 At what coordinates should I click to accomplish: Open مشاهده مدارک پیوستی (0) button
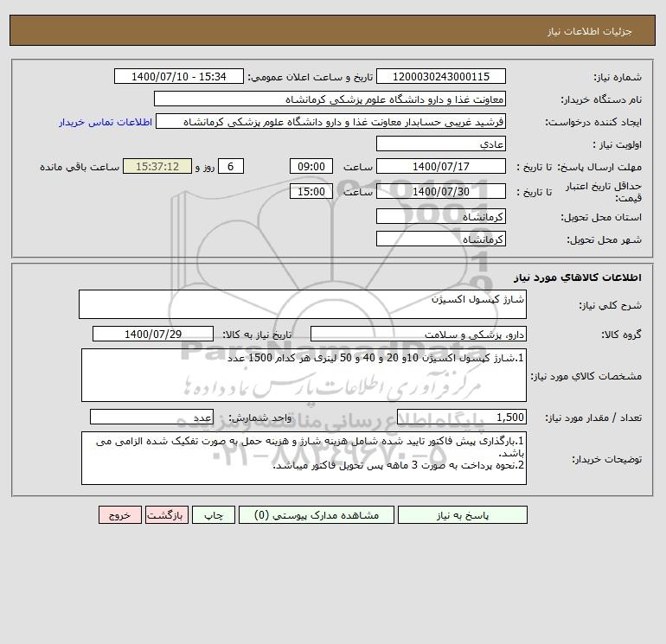coord(317,514)
